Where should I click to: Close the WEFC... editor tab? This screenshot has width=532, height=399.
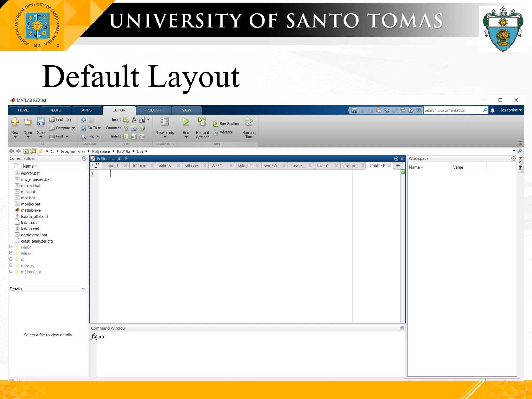(231, 166)
